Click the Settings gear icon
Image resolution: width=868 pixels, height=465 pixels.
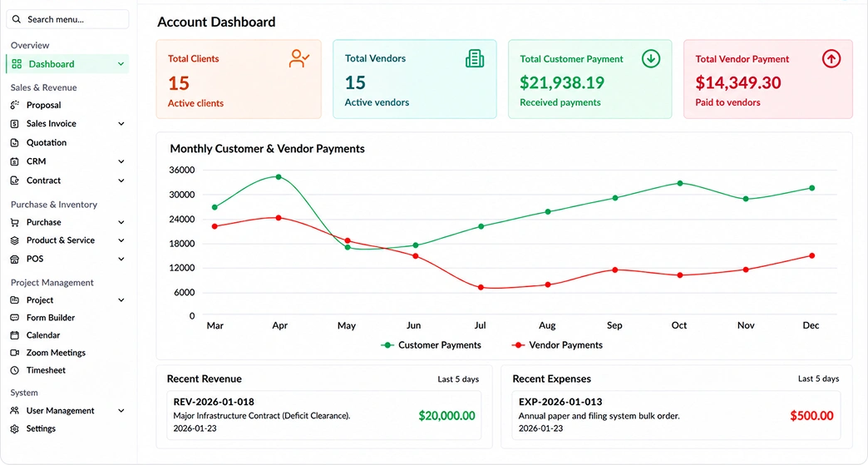pyautogui.click(x=15, y=429)
